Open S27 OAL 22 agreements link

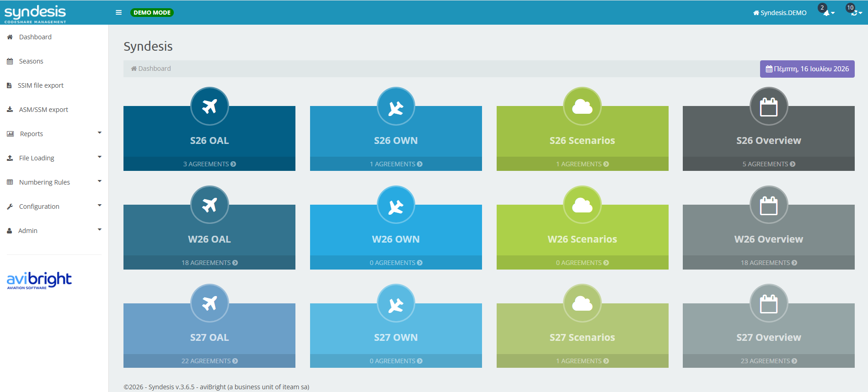click(209, 361)
